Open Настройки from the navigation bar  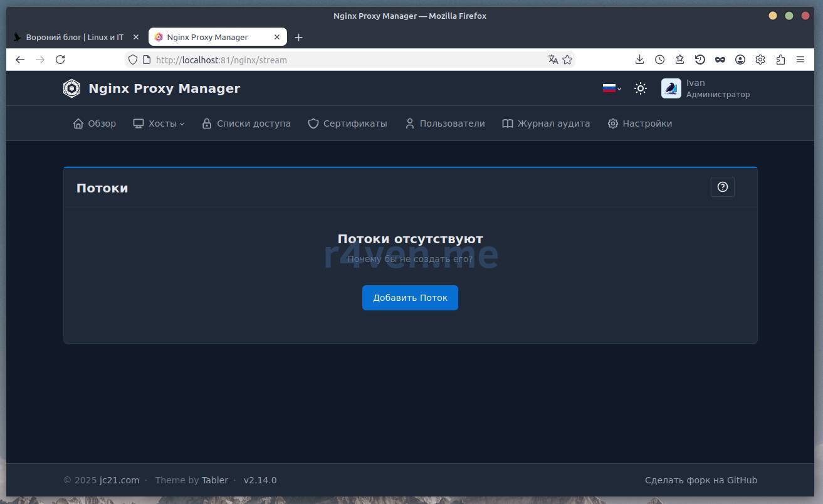click(639, 123)
